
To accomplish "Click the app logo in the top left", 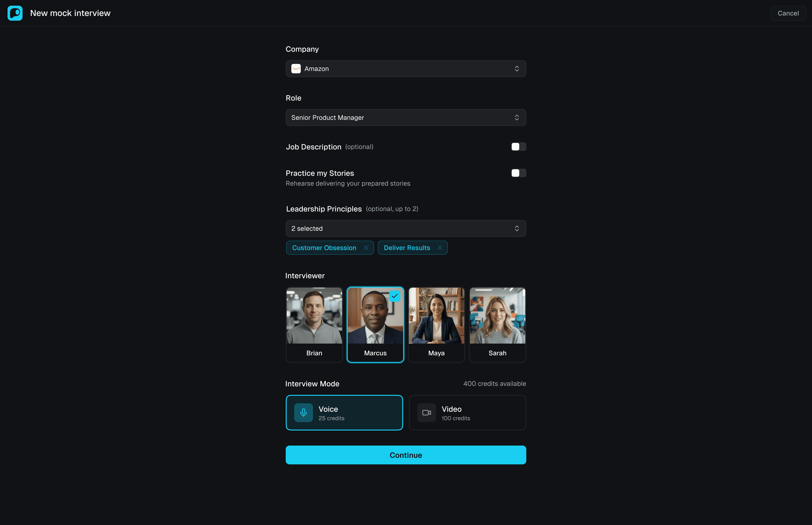I will pos(15,13).
